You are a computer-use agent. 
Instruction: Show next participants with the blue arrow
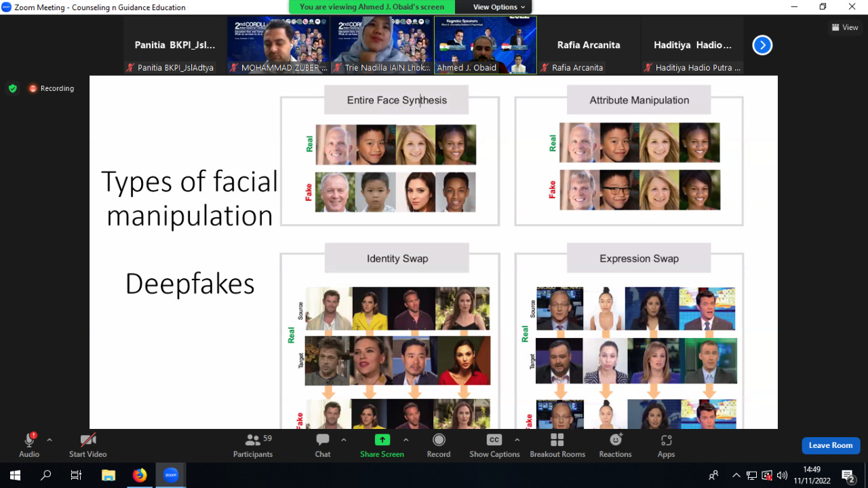(762, 45)
